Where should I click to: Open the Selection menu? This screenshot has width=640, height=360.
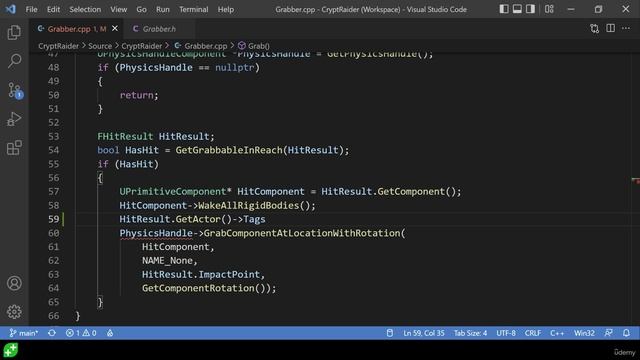tap(85, 9)
